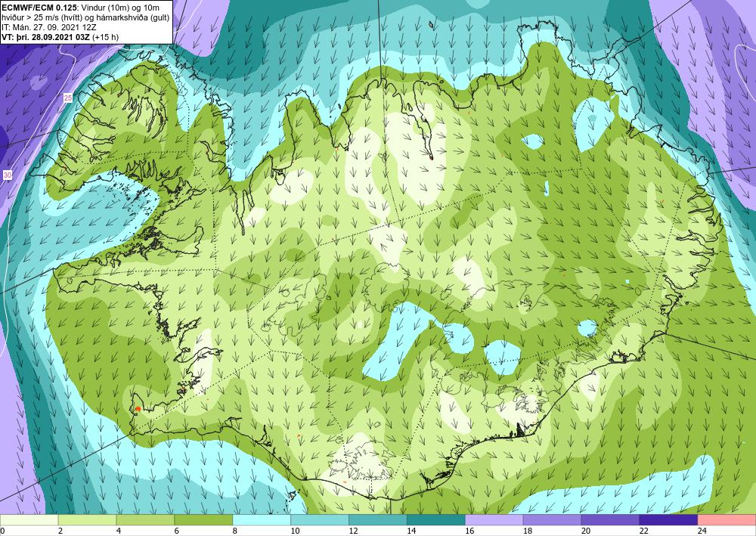Click the legend scale label "2"
This screenshot has width=756, height=536.
point(60,531)
